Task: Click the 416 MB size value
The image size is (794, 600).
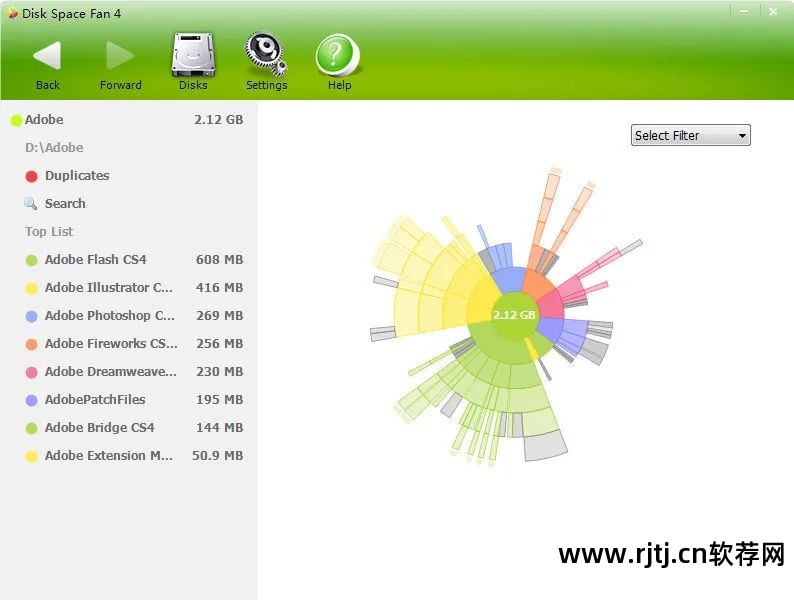Action: 219,287
